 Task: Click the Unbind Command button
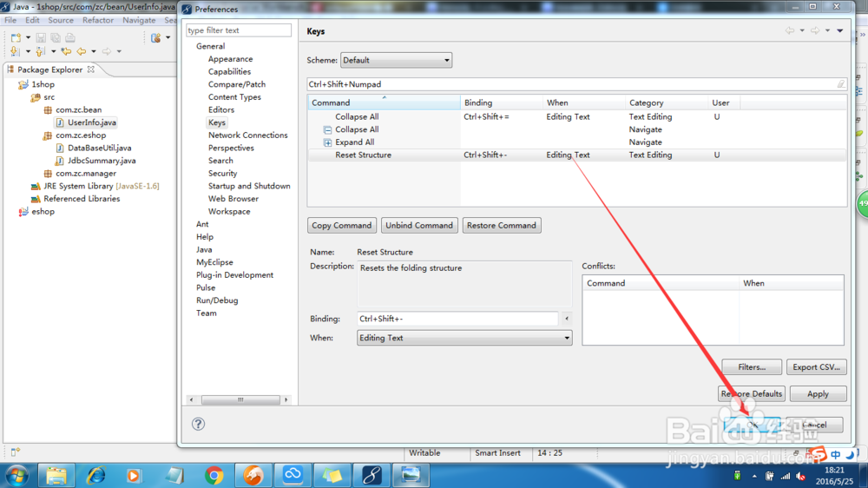(x=419, y=226)
